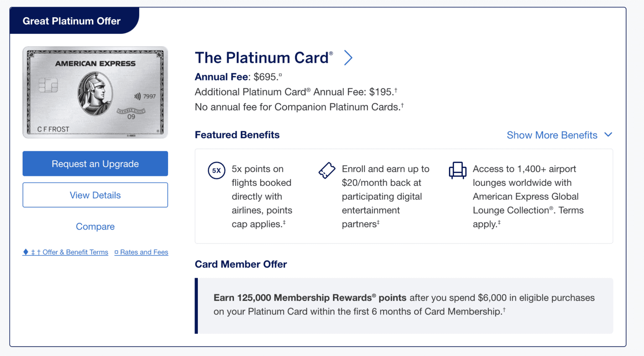Screen dimensions: 644x356
Task: Open the Rates and Fees link
Action: pos(144,252)
